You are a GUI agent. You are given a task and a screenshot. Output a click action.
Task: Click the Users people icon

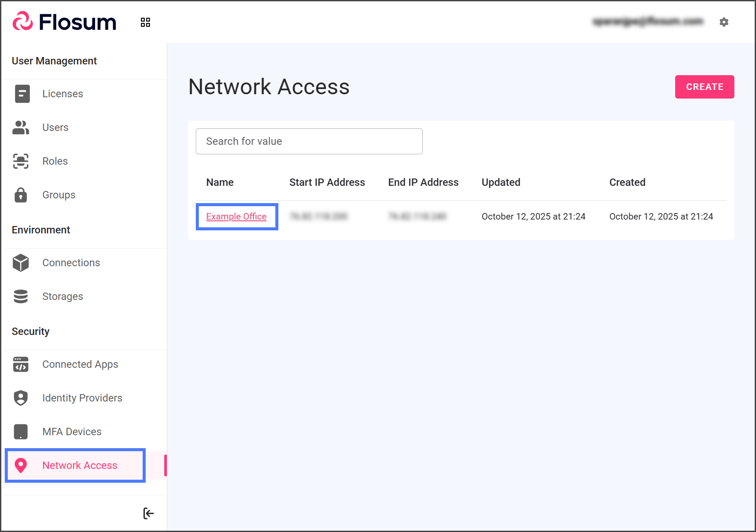pyautogui.click(x=21, y=127)
